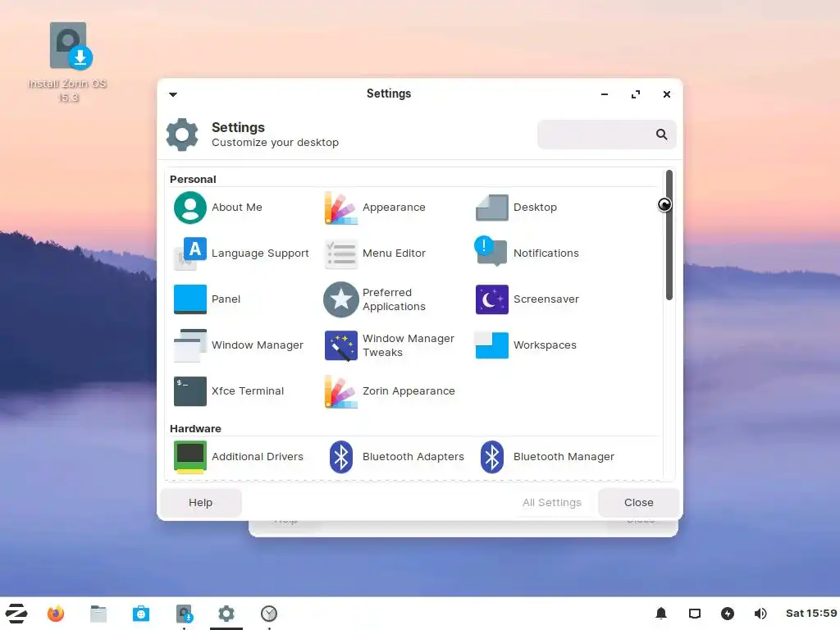Maximize the Settings window

pyautogui.click(x=636, y=95)
